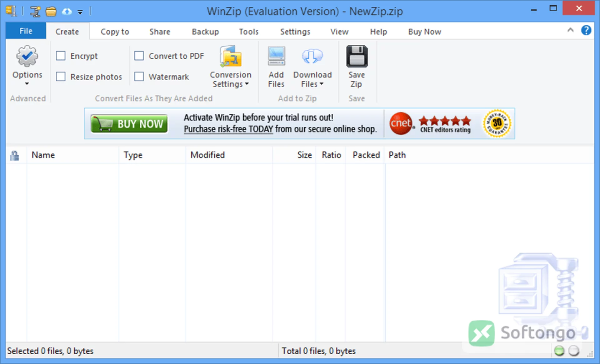600x364 pixels.
Task: Open Conversion Settings
Action: 230,67
